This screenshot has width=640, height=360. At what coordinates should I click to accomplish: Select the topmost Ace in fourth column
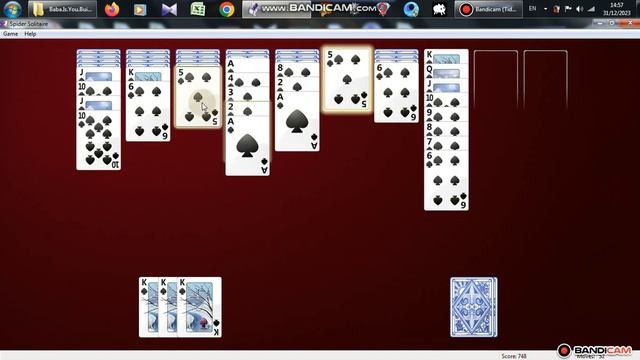click(x=247, y=65)
